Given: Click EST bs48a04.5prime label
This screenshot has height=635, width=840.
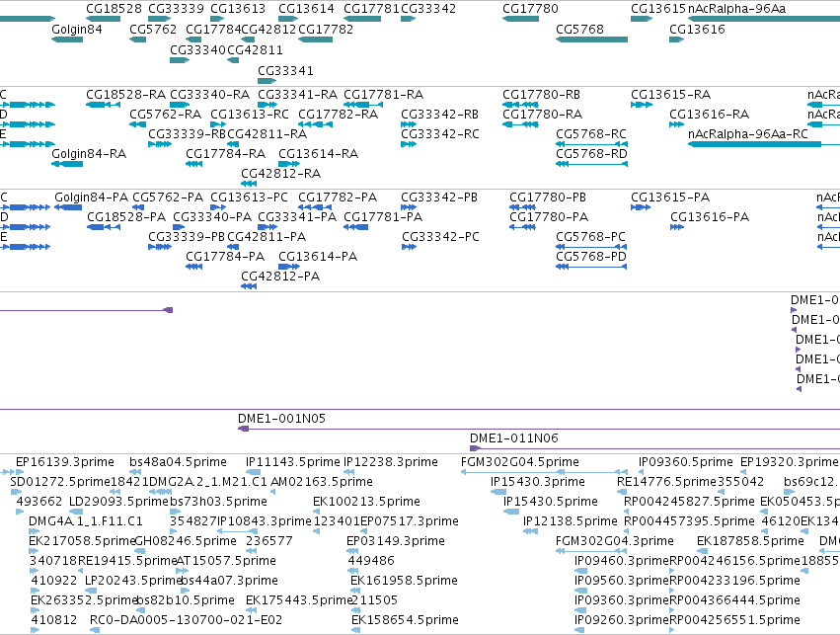Looking at the screenshot, I should tap(178, 462).
